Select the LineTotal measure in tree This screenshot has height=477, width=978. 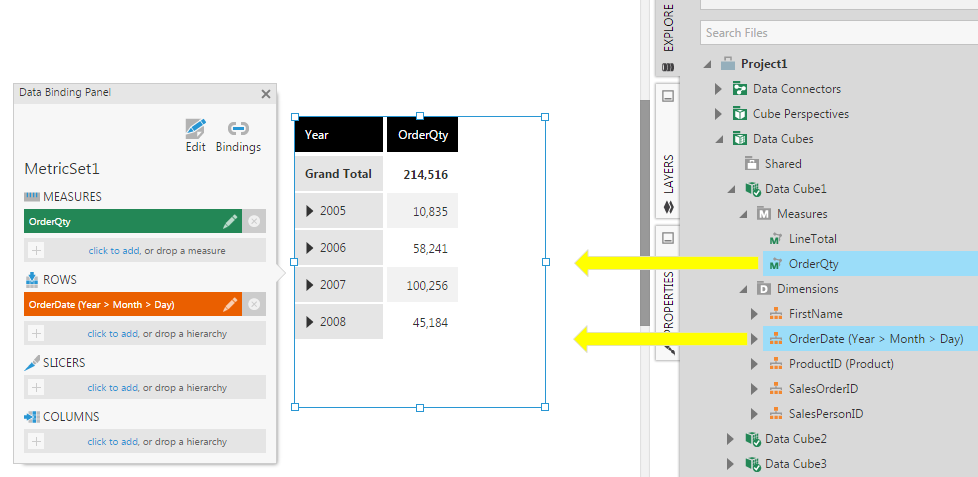(812, 239)
